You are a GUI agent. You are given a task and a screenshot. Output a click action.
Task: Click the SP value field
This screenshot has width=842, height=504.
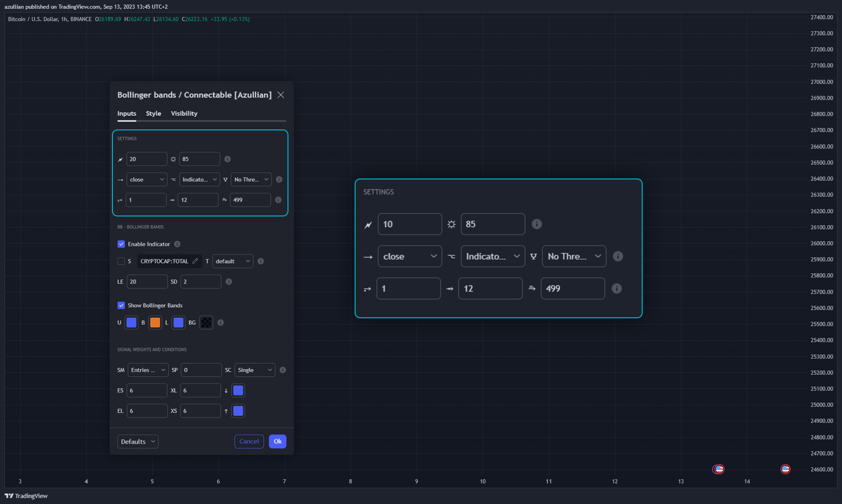click(201, 370)
